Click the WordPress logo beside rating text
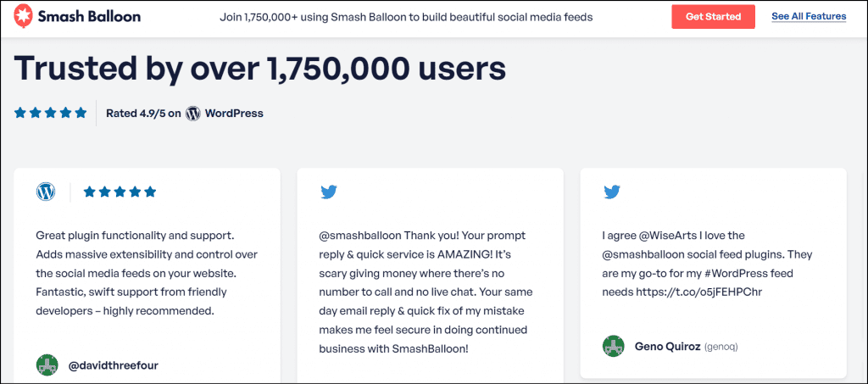The height and width of the screenshot is (384, 868). pyautogui.click(x=193, y=114)
